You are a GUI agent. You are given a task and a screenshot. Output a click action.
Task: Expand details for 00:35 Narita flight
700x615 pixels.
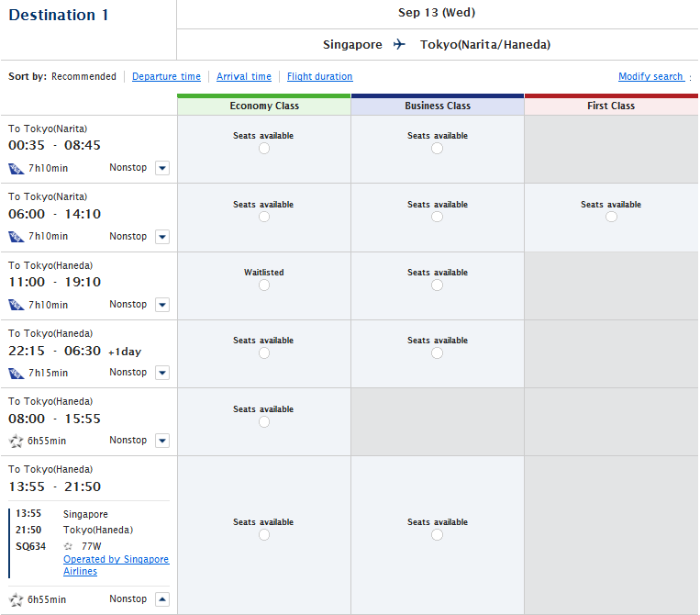point(162,168)
